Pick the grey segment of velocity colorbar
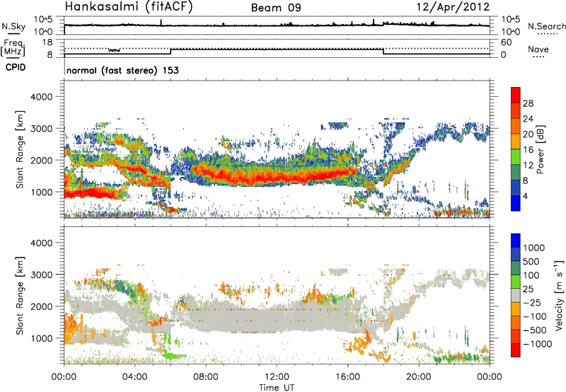This screenshot has height=392, width=566. [x=516, y=295]
